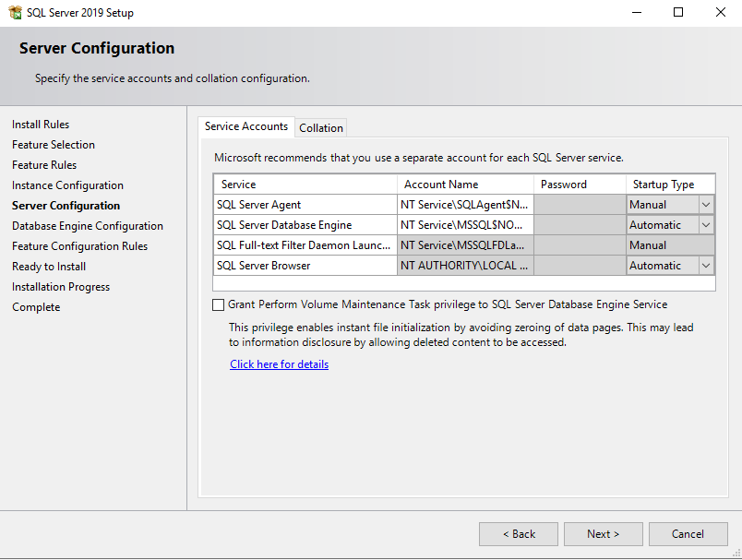Click the Next button
This screenshot has width=742, height=560.
coord(603,533)
